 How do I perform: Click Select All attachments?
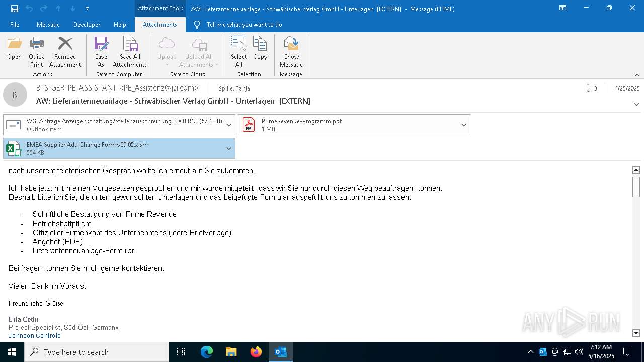point(239,52)
